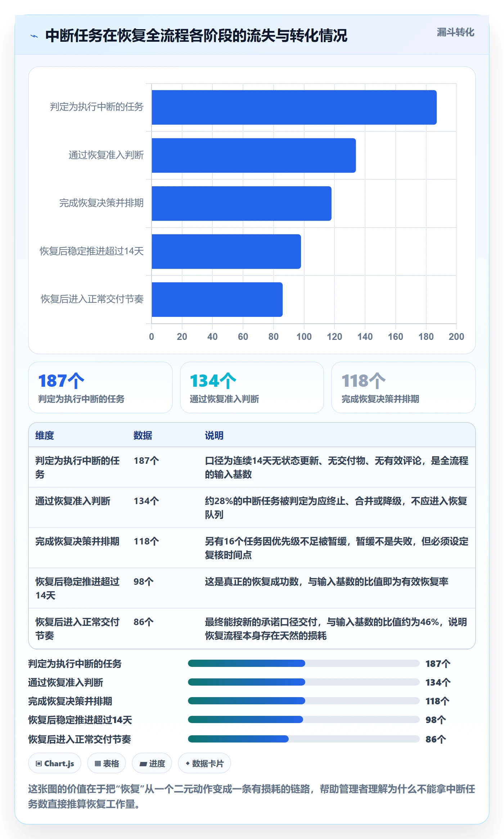
Task: Click the chart axis tick label 200
Action: coord(456,337)
